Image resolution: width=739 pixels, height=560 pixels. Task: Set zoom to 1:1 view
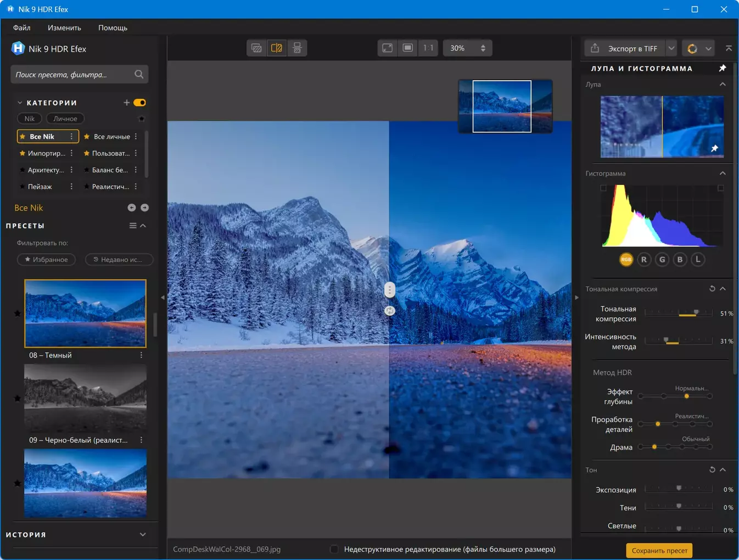(x=428, y=48)
